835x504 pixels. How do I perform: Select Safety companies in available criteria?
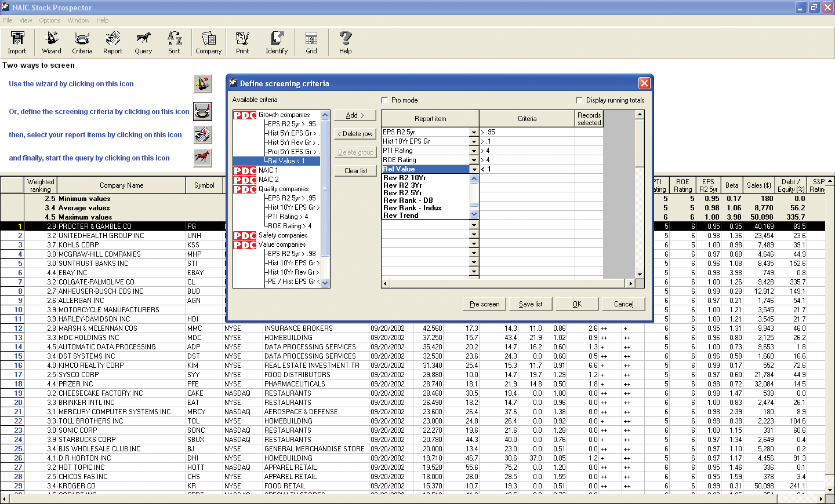click(x=282, y=235)
